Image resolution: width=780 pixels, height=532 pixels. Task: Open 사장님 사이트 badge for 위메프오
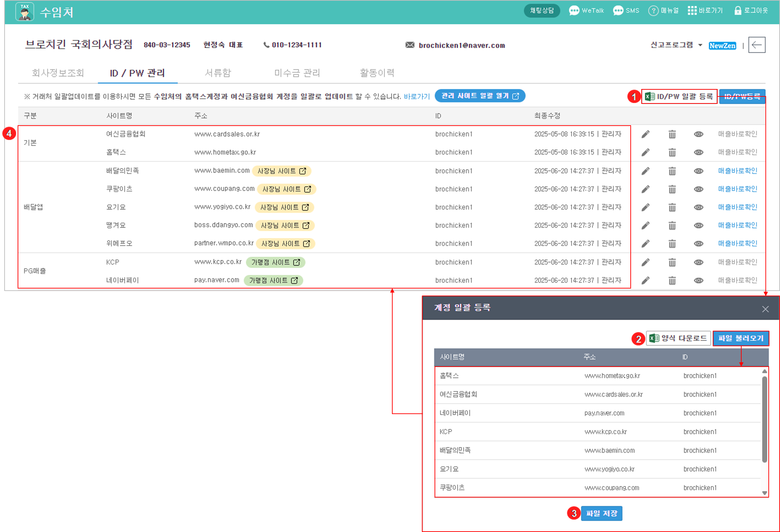pos(285,243)
